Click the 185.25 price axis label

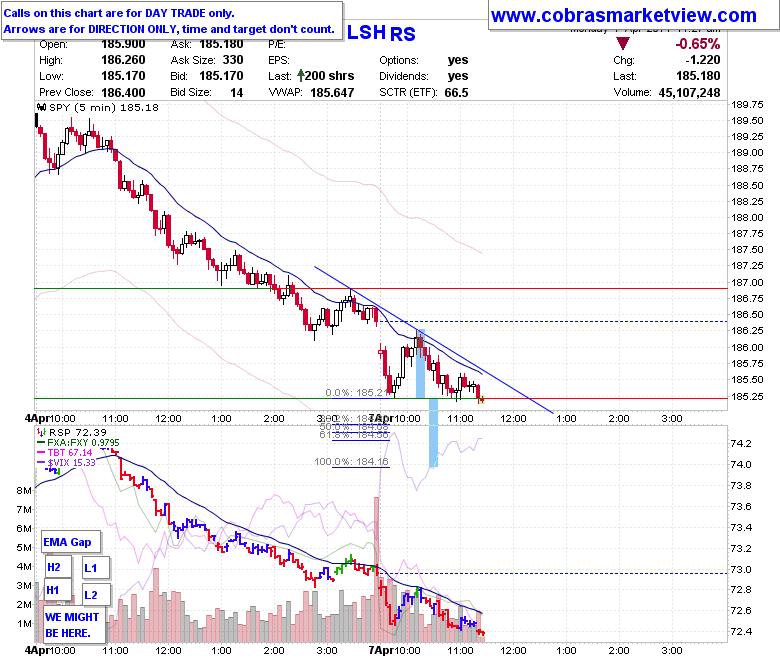(x=747, y=396)
